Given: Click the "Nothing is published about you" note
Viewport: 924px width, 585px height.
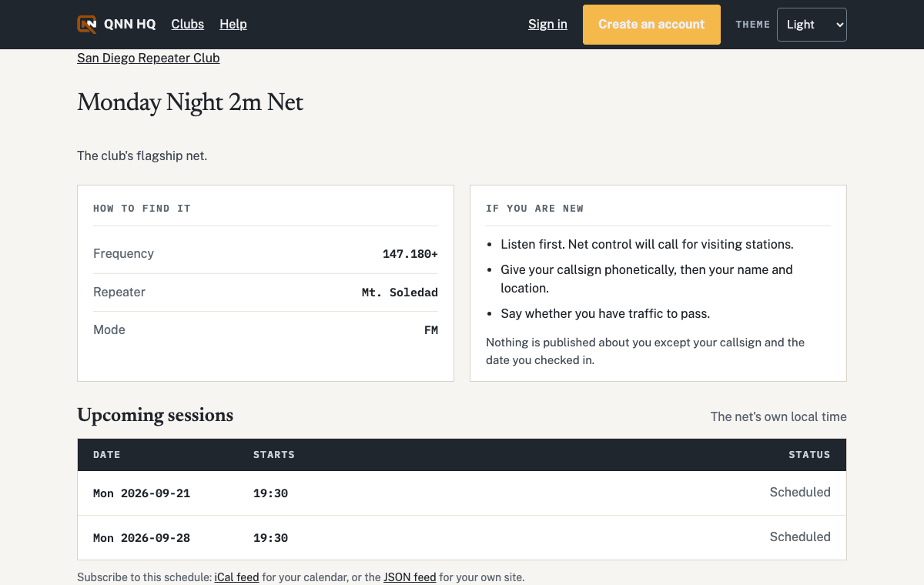Looking at the screenshot, I should pyautogui.click(x=645, y=351).
